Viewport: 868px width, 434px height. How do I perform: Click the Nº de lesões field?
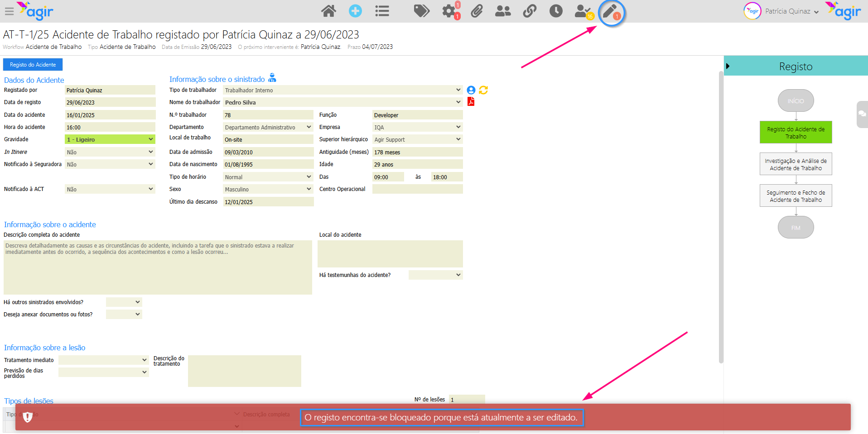(x=467, y=400)
